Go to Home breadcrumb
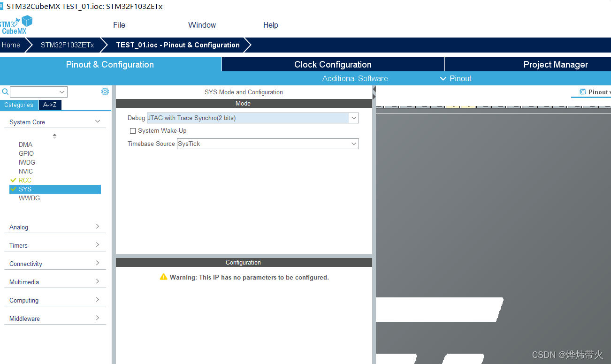This screenshot has height=364, width=611. point(11,45)
